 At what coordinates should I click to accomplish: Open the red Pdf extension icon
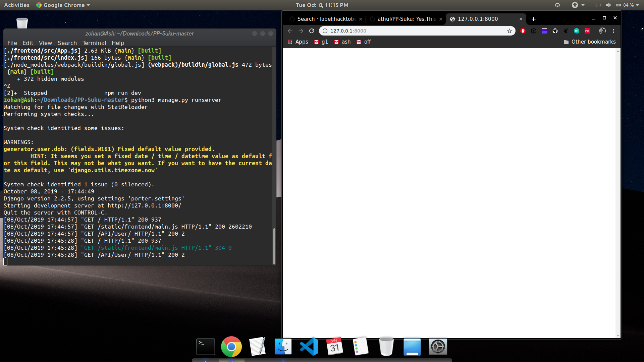tap(587, 31)
